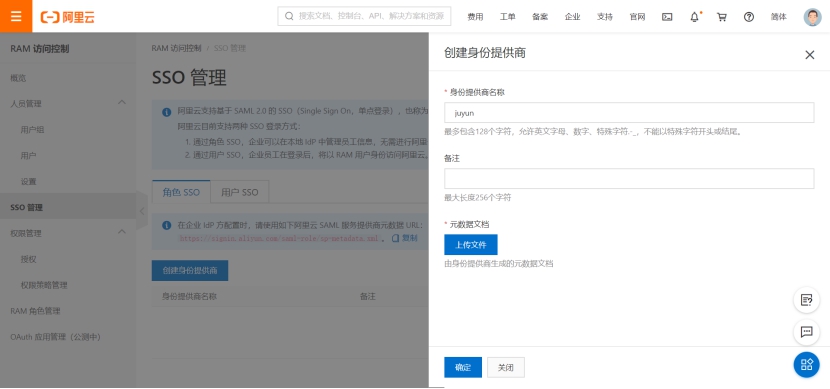The height and width of the screenshot is (389, 830).
Task: Click the sp-metadata.xml URL text
Action: pyautogui.click(x=279, y=239)
